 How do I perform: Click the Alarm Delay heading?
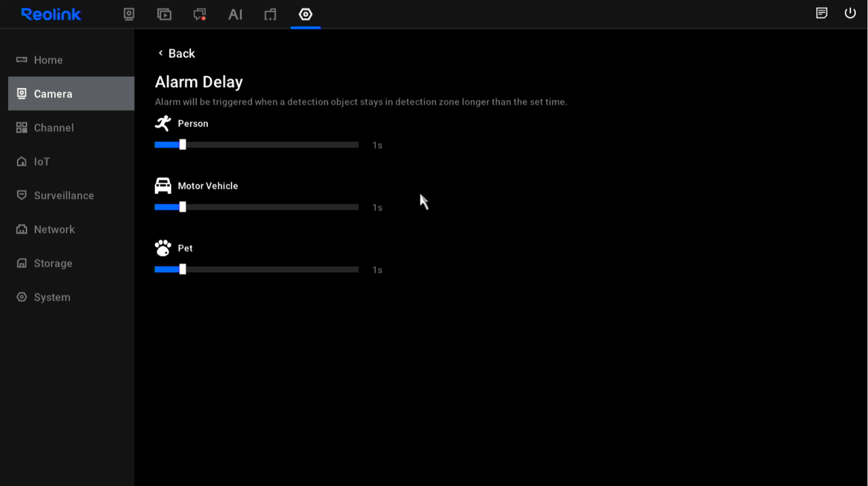[x=199, y=82]
